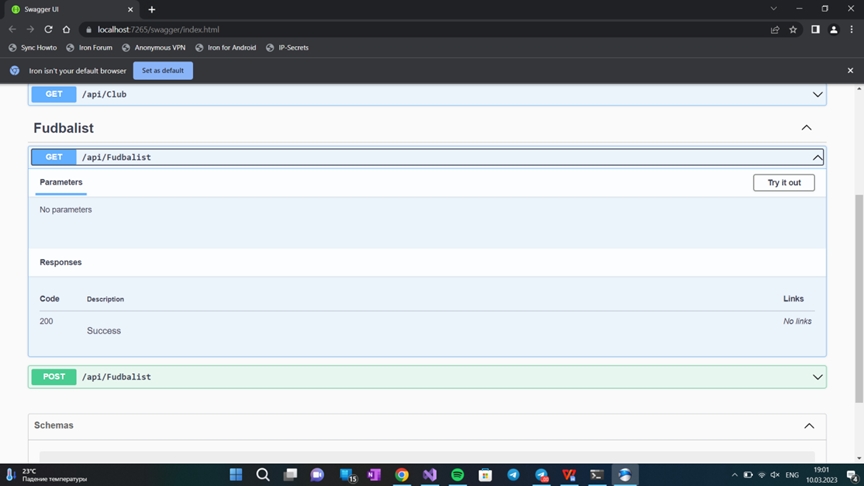Open Visual Studio from the taskbar

coord(429,475)
